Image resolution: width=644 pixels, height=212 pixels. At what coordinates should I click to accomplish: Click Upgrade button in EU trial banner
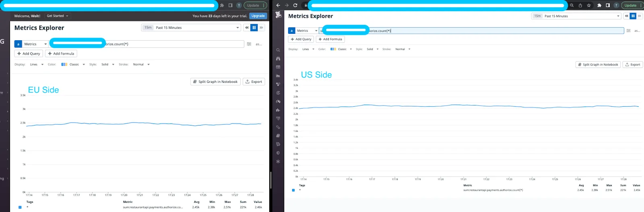pyautogui.click(x=258, y=16)
